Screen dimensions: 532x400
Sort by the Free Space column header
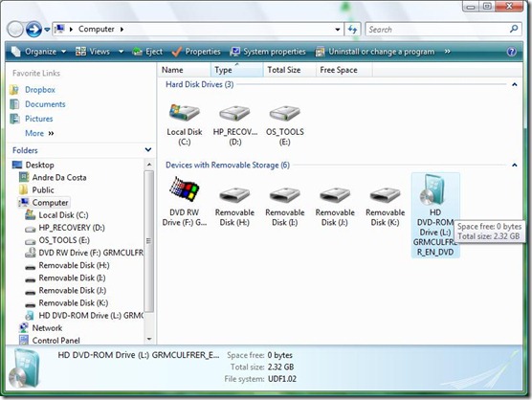point(344,70)
